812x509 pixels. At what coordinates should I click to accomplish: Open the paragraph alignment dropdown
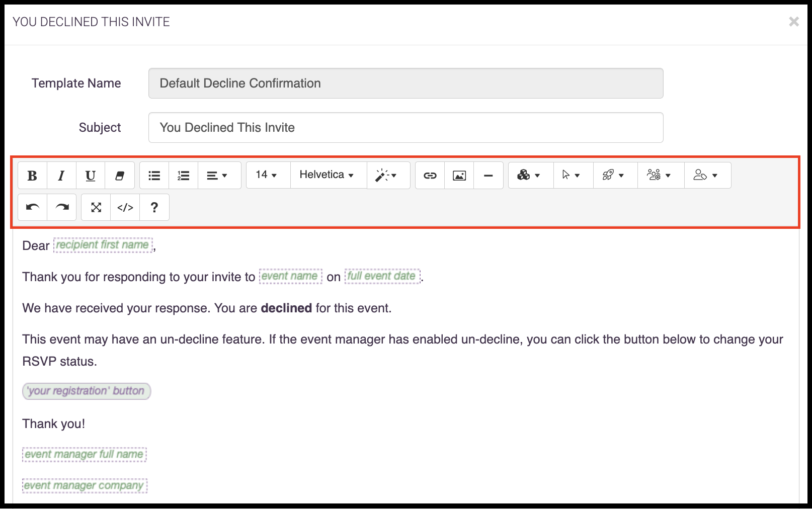click(x=219, y=176)
